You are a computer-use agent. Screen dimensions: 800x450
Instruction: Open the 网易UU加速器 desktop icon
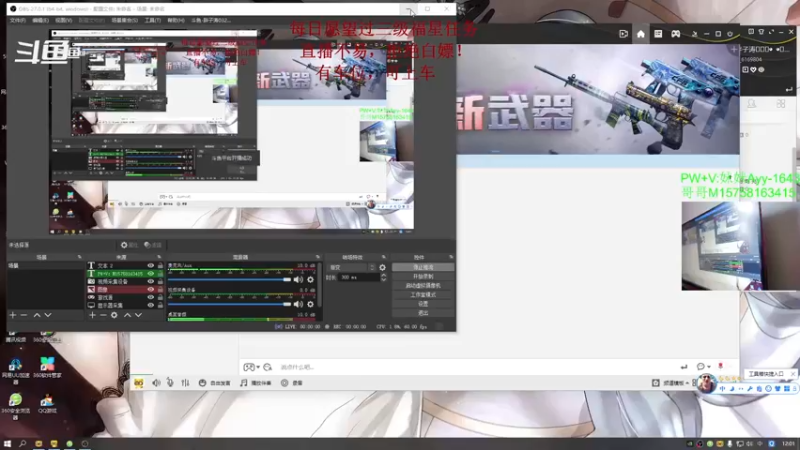click(15, 370)
